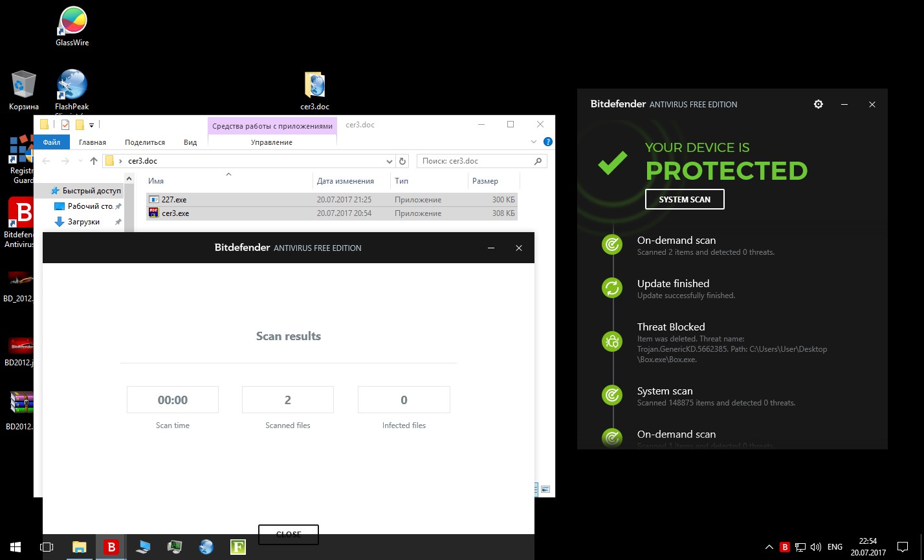Open the taskbar clock showing 22:54

(x=868, y=547)
